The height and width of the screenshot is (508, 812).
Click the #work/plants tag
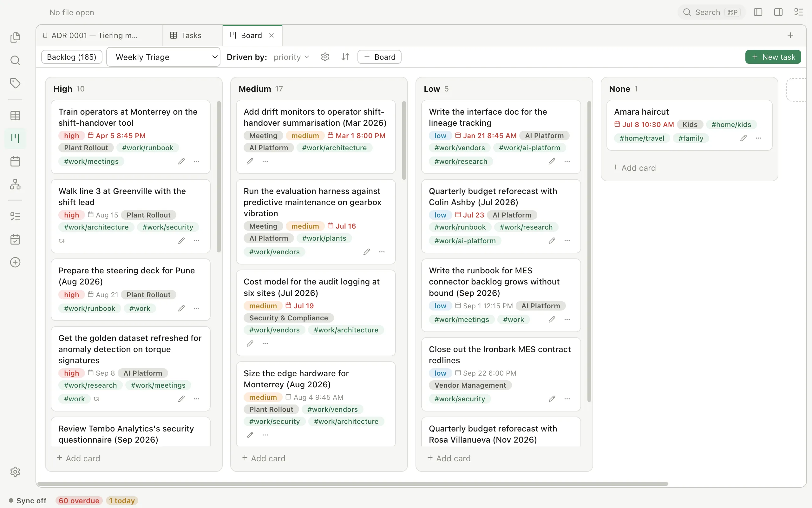[324, 238]
